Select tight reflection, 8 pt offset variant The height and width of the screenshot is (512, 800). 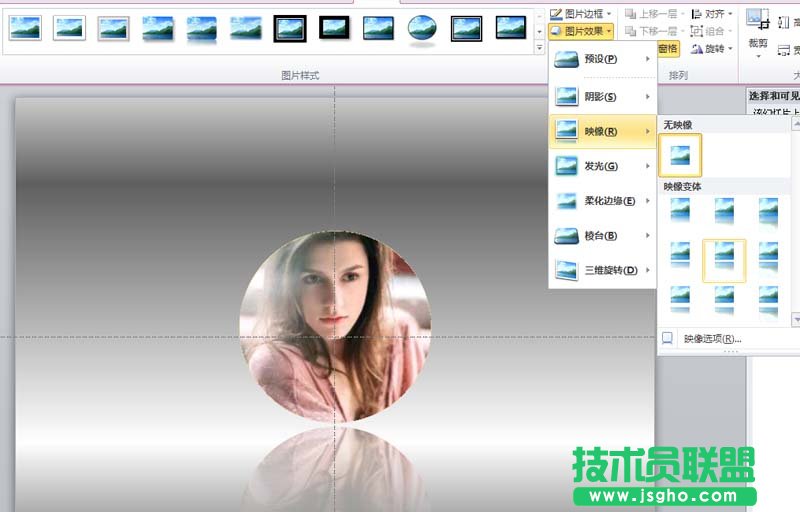point(680,301)
